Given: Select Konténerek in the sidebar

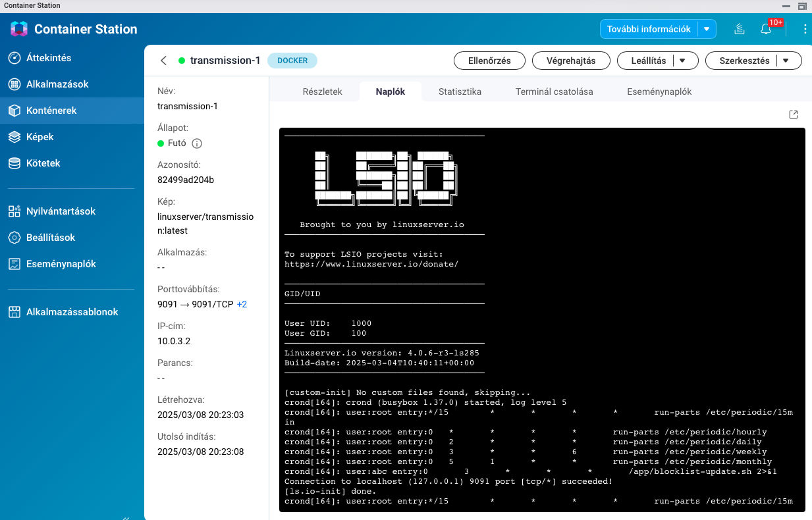Looking at the screenshot, I should [x=72, y=111].
